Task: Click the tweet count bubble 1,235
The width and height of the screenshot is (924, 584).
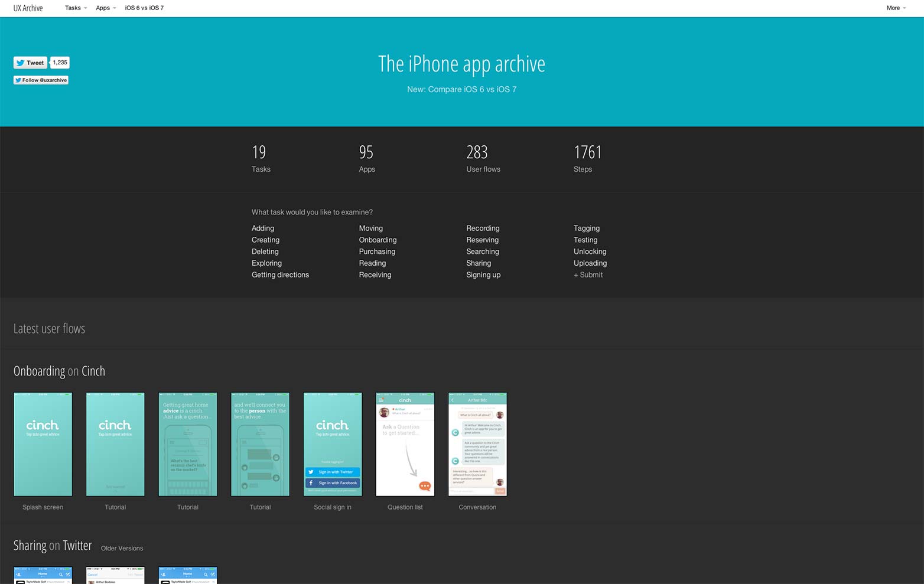Action: point(60,62)
